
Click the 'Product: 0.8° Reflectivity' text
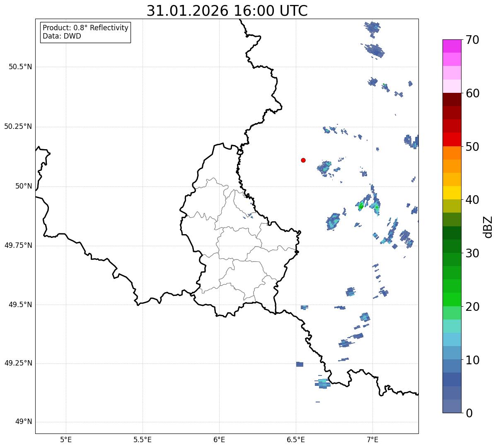(86, 28)
